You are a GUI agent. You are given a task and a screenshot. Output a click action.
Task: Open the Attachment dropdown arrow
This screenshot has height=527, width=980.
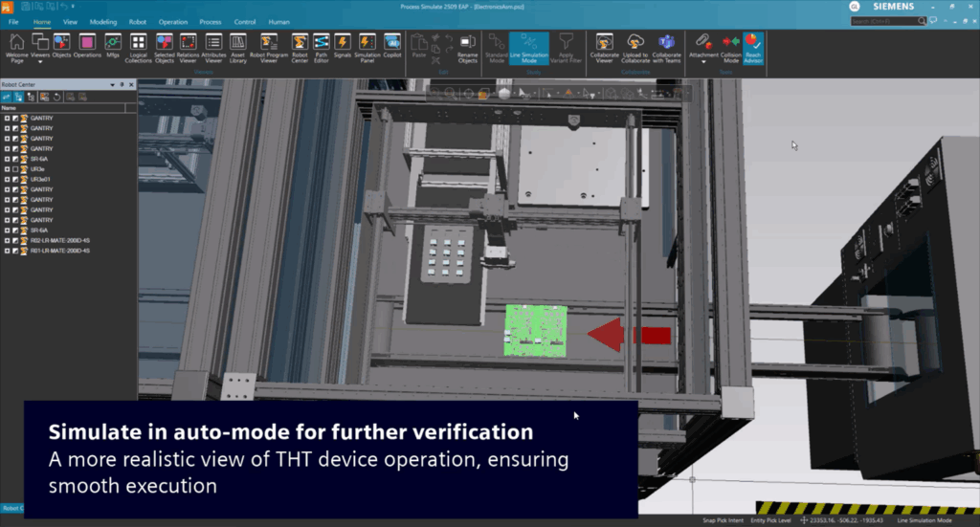click(x=703, y=61)
